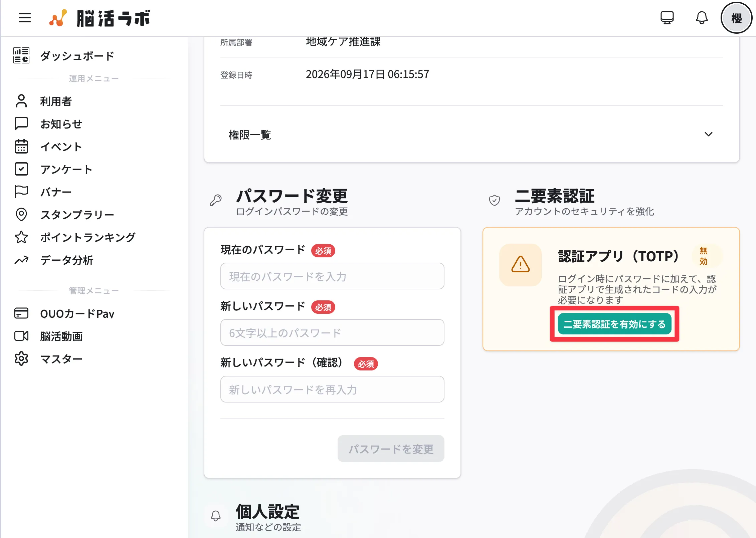
Task: Click the バナー flag icon
Action: (x=21, y=192)
